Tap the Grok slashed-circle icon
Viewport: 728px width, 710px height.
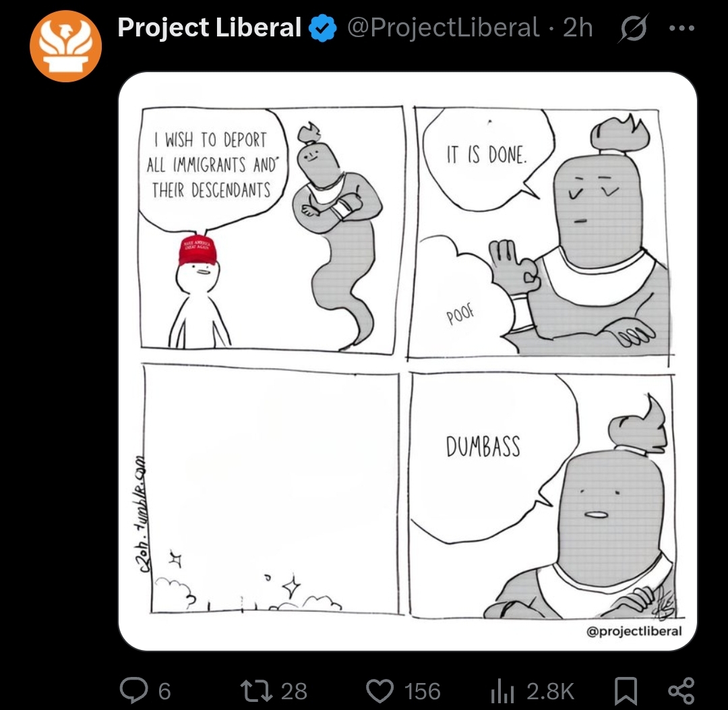(x=633, y=28)
